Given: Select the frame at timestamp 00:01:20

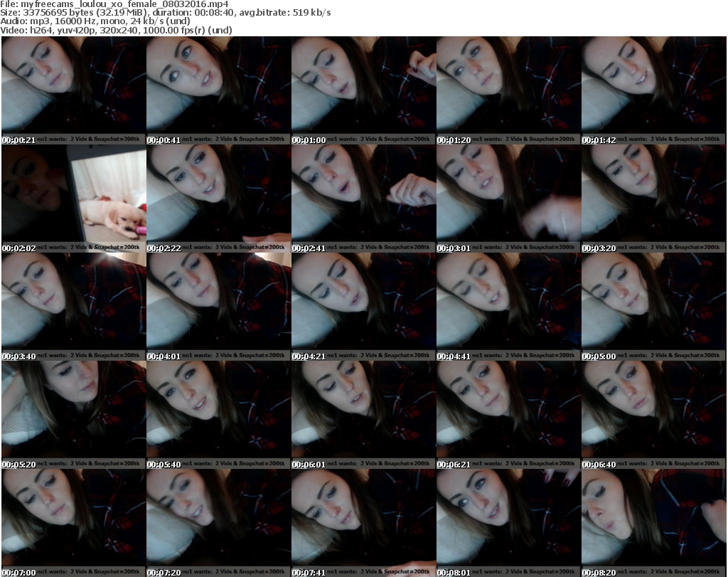Looking at the screenshot, I should pyautogui.click(x=508, y=90).
